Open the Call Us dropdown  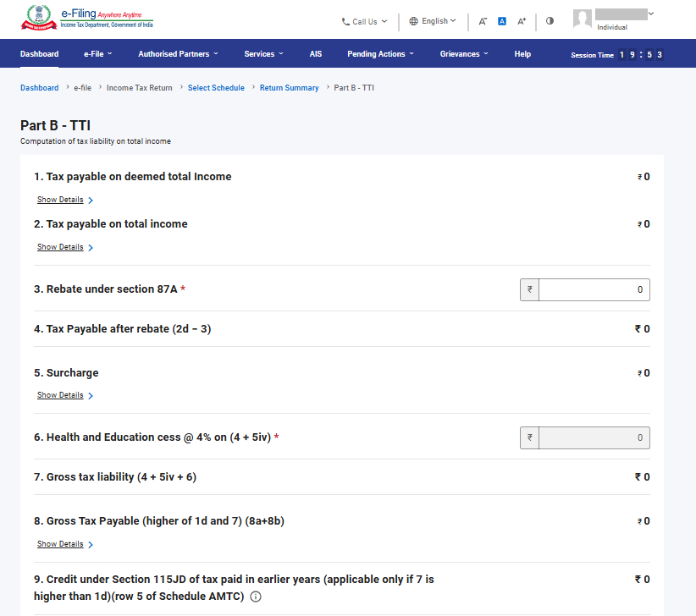click(364, 21)
